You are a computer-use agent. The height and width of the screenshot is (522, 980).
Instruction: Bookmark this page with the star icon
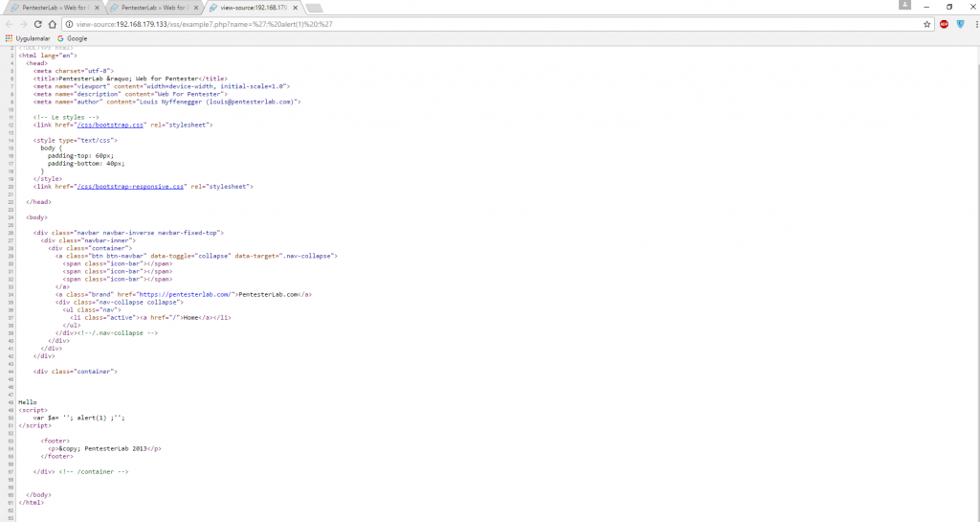pos(927,24)
